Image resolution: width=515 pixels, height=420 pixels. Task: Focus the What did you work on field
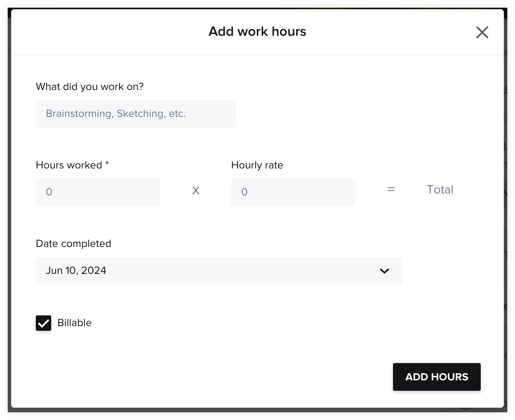[135, 114]
